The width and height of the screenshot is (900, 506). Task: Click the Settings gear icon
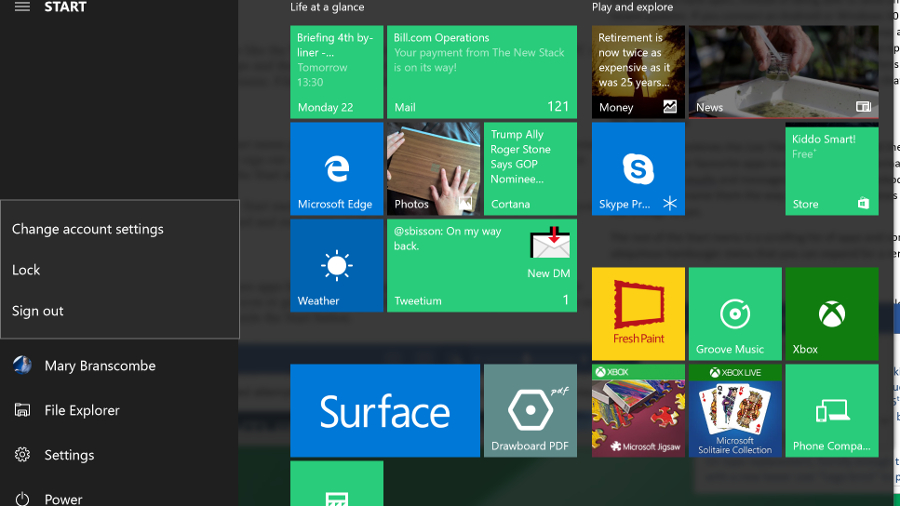click(x=22, y=454)
